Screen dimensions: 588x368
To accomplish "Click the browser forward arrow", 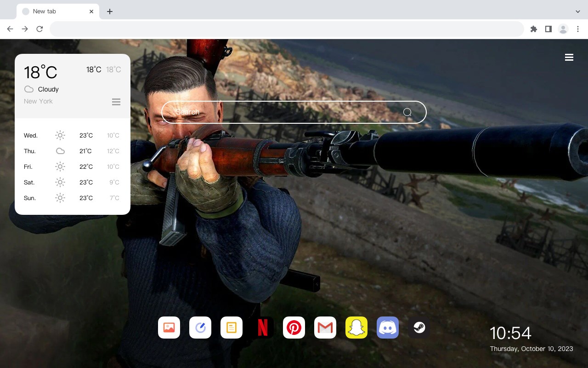I will [25, 29].
